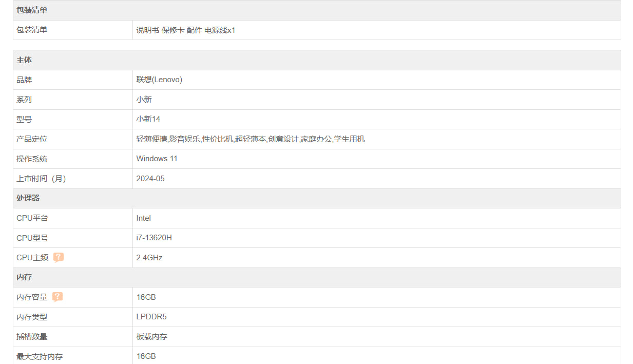Viewport: 633px width, 364px height.
Task: Click the packing list contents 说明书 保修卡 text
Action: 160,30
